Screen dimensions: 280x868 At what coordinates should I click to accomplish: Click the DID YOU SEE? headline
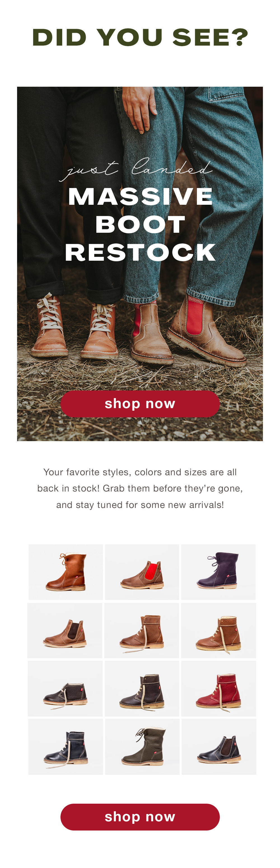140,37
